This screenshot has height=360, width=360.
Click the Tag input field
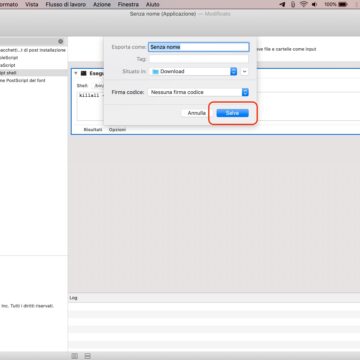[x=199, y=59]
